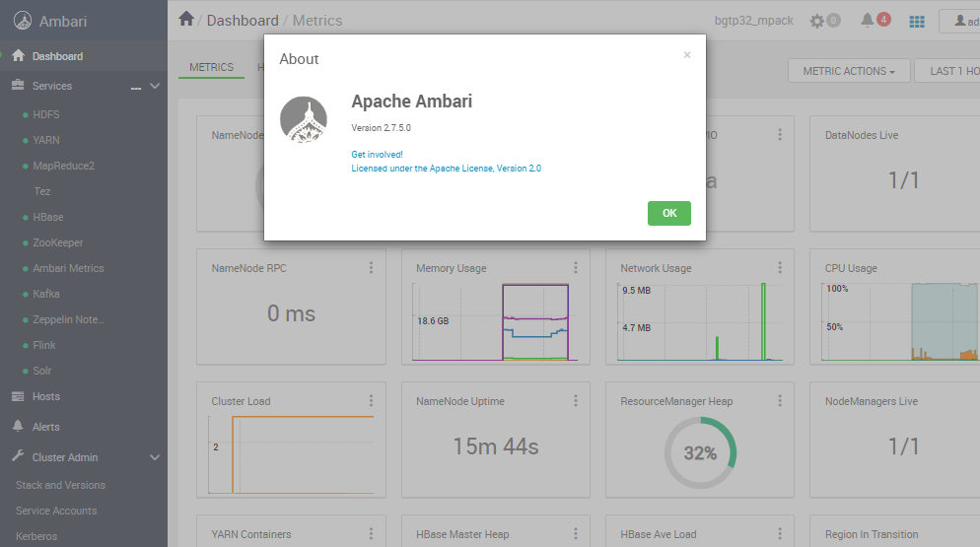
Task: Select the HDFS service
Action: pos(45,114)
